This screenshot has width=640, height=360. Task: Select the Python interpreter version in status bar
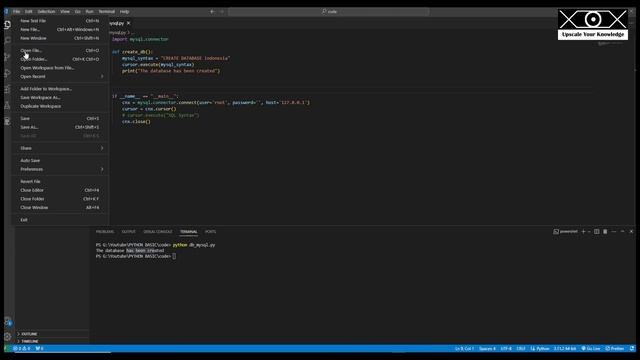tap(564, 349)
